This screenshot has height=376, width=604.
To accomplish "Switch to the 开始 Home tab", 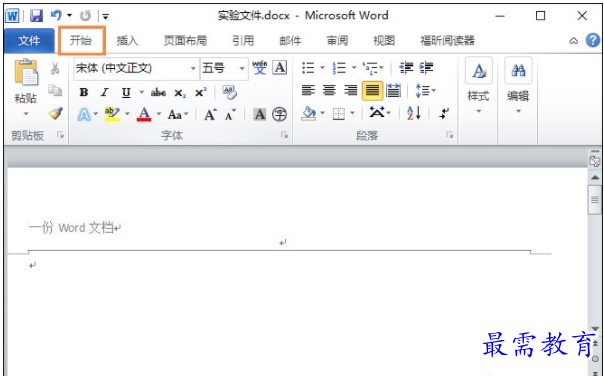I will 81,40.
